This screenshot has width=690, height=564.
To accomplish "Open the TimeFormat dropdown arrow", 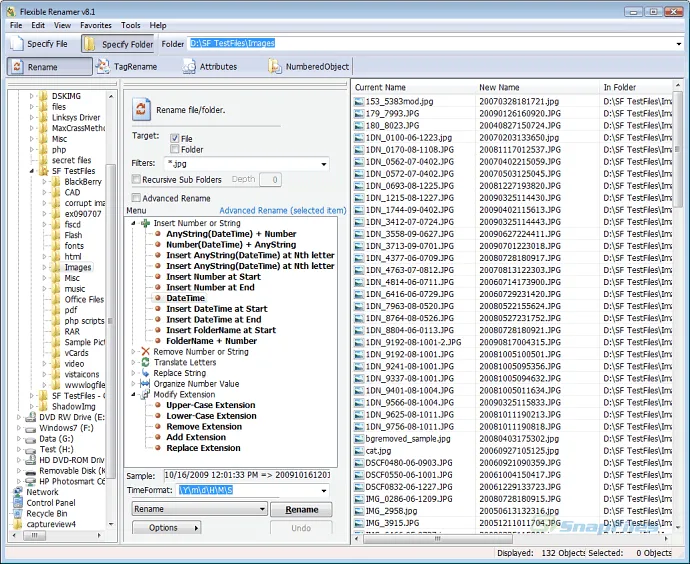I will 324,490.
